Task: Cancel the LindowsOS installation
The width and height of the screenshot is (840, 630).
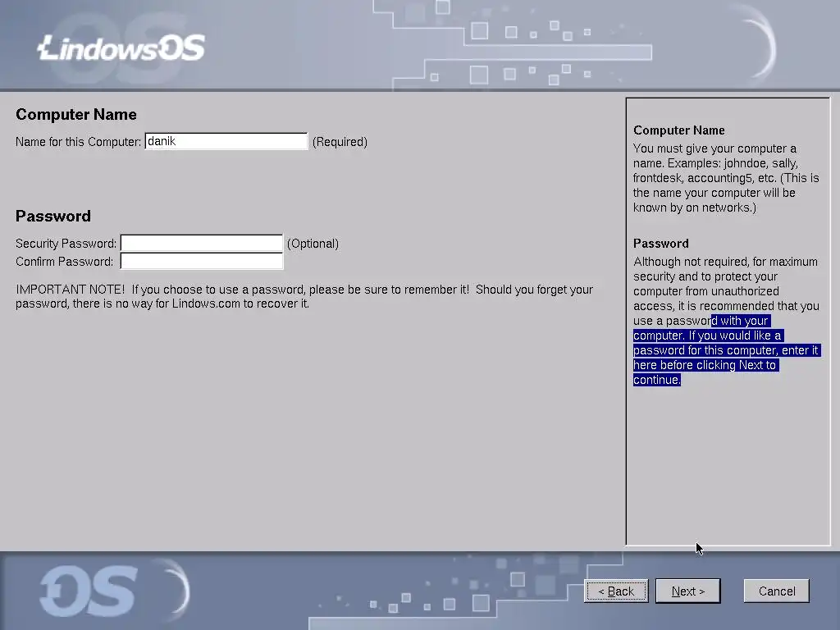Action: [x=776, y=591]
